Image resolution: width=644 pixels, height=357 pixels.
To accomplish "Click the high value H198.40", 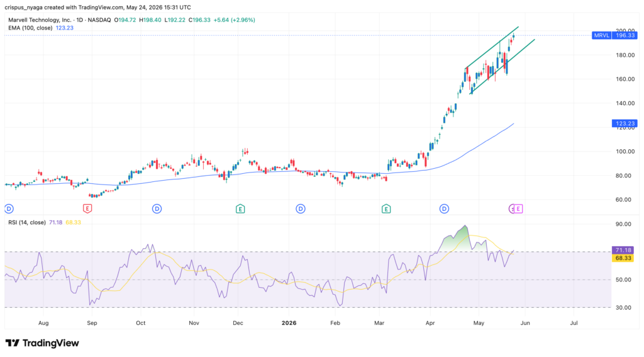I will tap(150, 20).
